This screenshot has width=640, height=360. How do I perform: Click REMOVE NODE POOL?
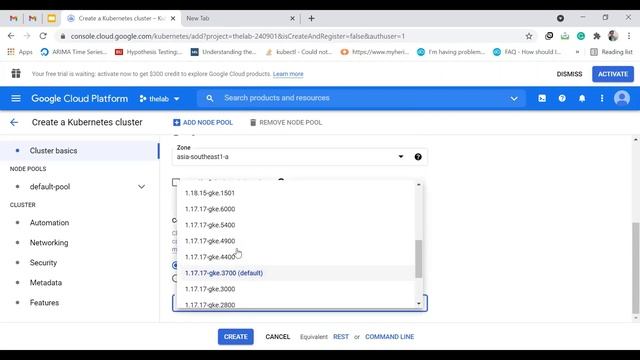[x=286, y=122]
